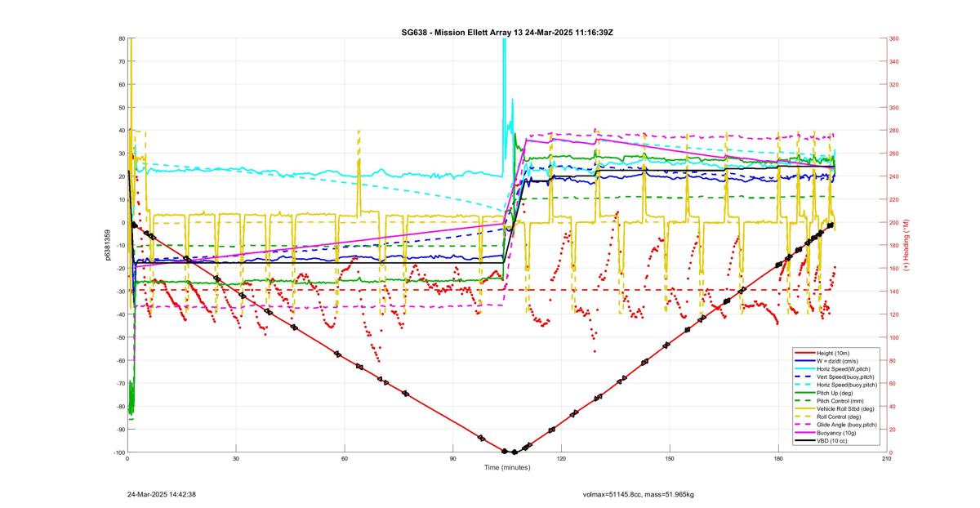Click the black line swatch for VBD (10 cc)
This screenshot has width=980, height=508.
[x=804, y=441]
